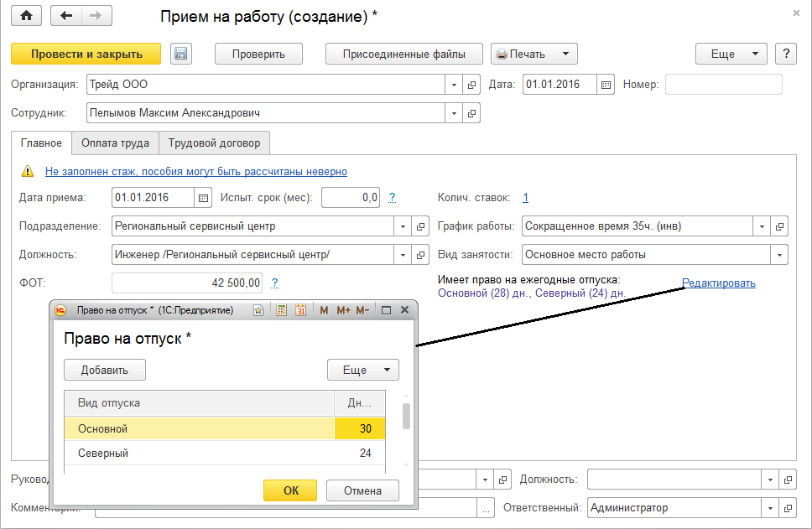Image resolution: width=812 pixels, height=529 pixels.
Task: Open the Вид занятости dropdown
Action: (x=780, y=255)
